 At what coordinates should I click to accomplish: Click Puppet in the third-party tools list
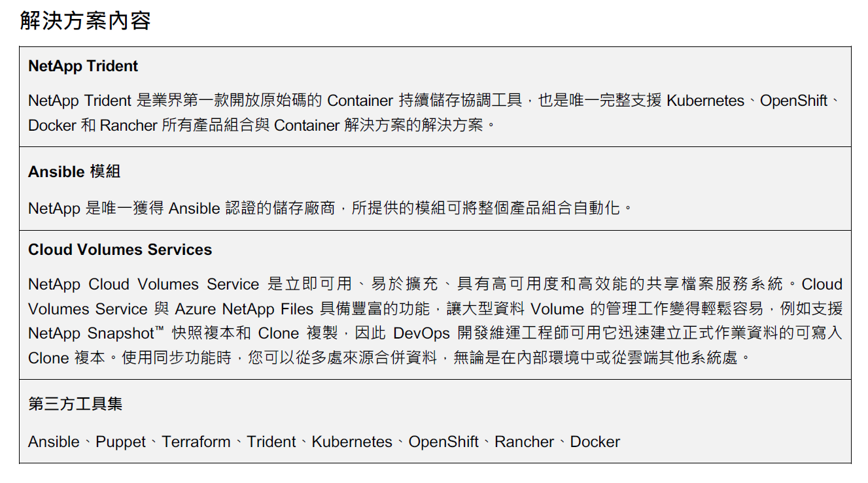(x=120, y=442)
